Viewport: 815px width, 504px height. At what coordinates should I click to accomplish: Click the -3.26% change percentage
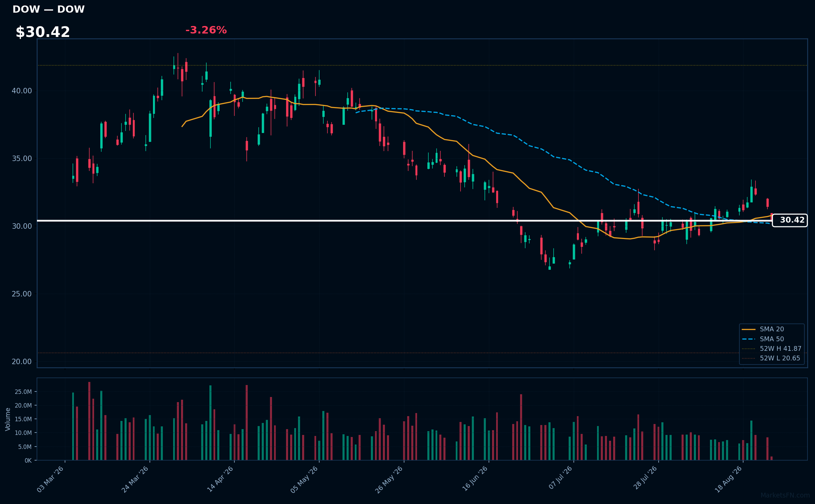206,30
